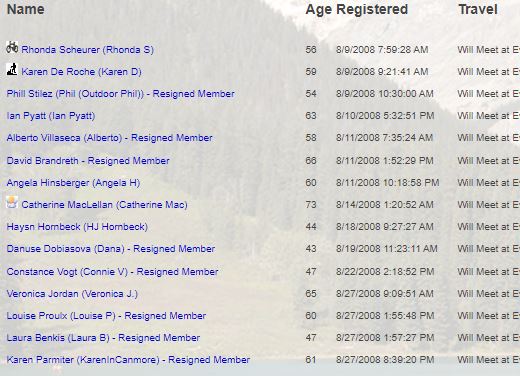Select Haysn Hornbeck (HJ Hornbeck) link
The image size is (520, 376).
[77, 227]
